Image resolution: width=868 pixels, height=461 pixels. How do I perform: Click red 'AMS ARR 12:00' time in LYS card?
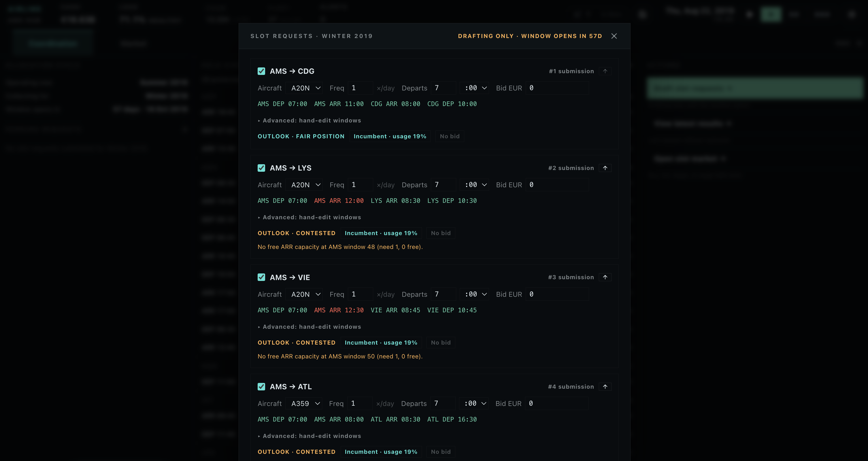pyautogui.click(x=339, y=201)
